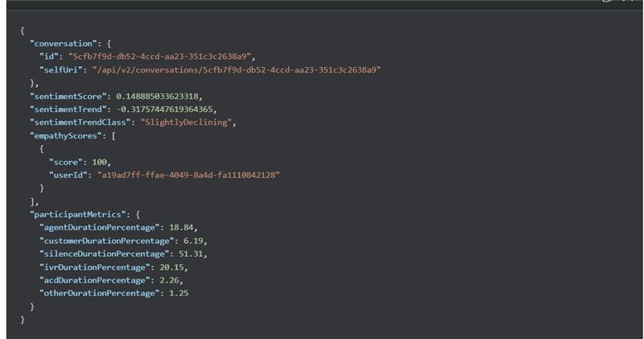Click the "id" key in conversation
The height and width of the screenshot is (339, 644).
(x=49, y=56)
